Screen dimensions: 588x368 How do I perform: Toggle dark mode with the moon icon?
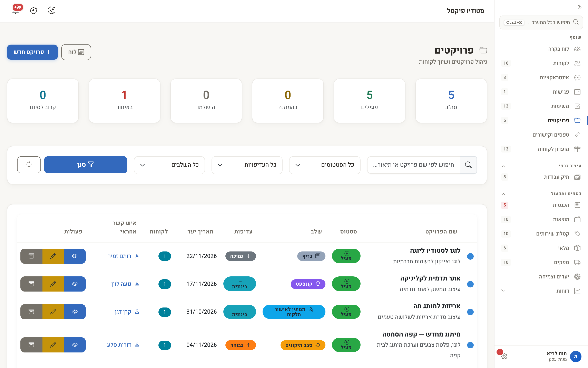pos(51,10)
